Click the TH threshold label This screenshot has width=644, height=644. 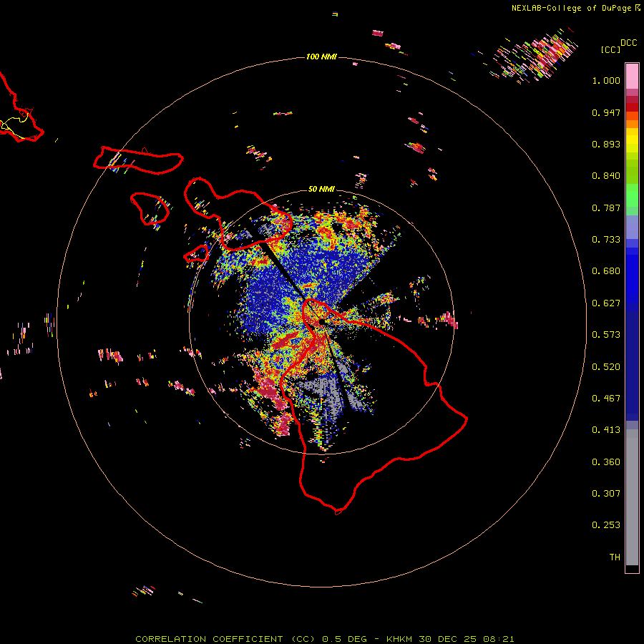click(x=615, y=557)
